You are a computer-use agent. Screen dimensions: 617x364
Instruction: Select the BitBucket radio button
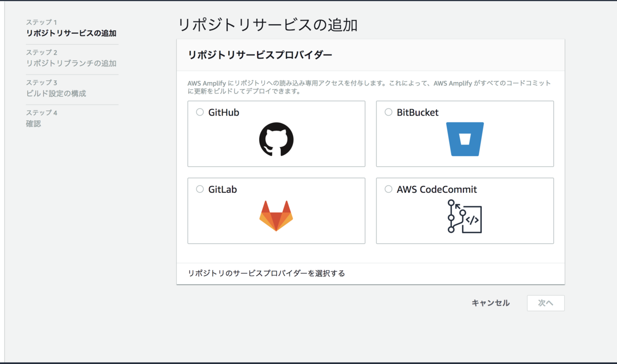pyautogui.click(x=389, y=112)
